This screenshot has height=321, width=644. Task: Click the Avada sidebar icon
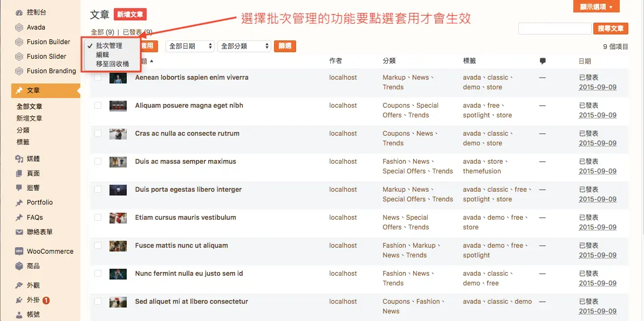pyautogui.click(x=19, y=27)
